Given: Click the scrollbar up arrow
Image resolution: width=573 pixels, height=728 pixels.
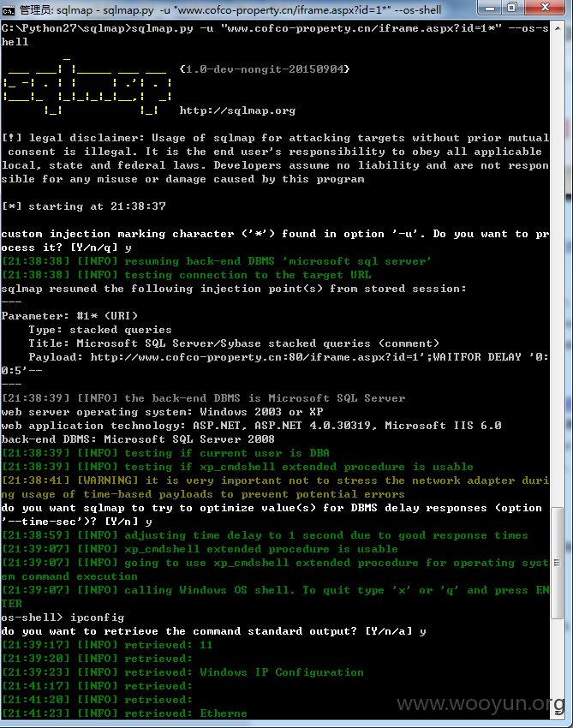Looking at the screenshot, I should click(558, 28).
